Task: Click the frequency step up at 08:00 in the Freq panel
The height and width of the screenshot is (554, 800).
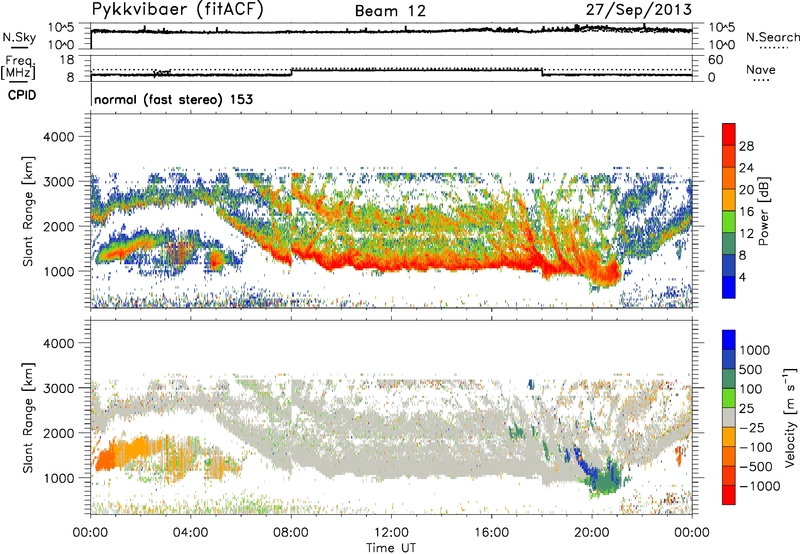Action: (291, 72)
